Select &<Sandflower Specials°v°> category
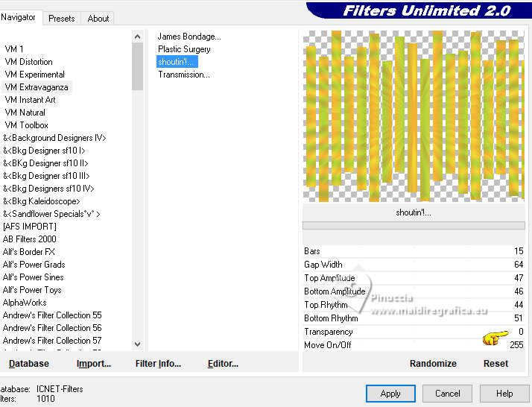The height and width of the screenshot is (407, 532). point(51,214)
